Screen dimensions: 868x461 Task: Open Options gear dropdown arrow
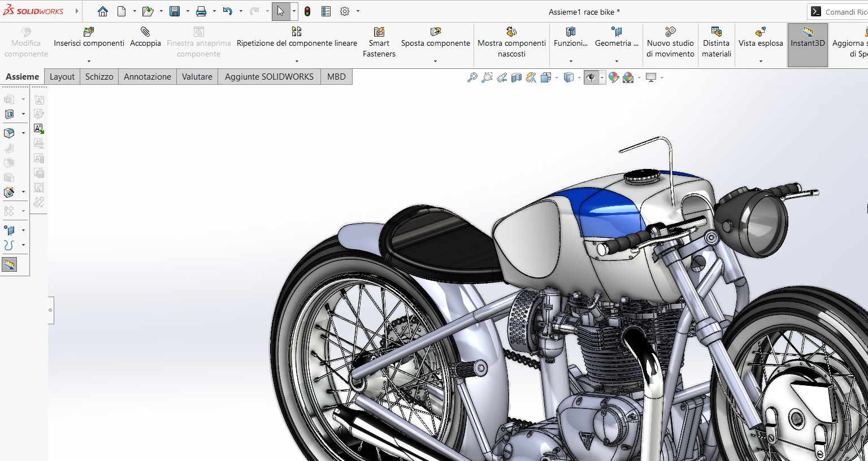tap(358, 11)
